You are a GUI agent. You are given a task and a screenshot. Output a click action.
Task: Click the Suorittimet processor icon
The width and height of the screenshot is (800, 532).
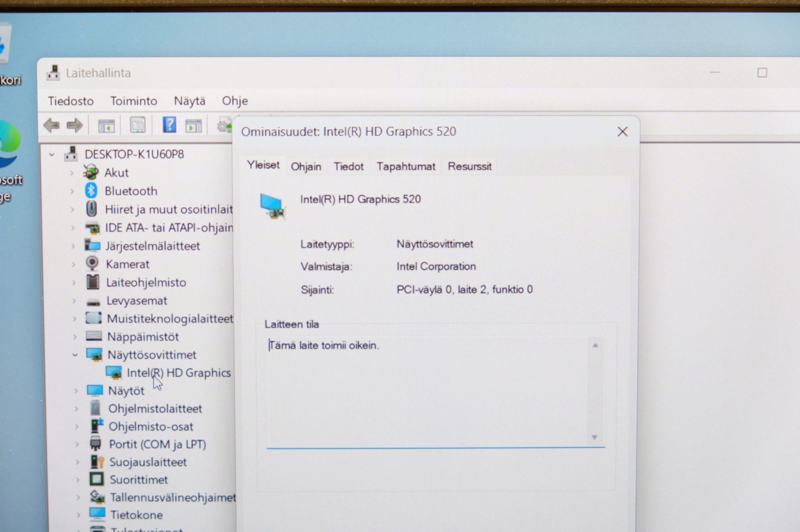[x=97, y=479]
